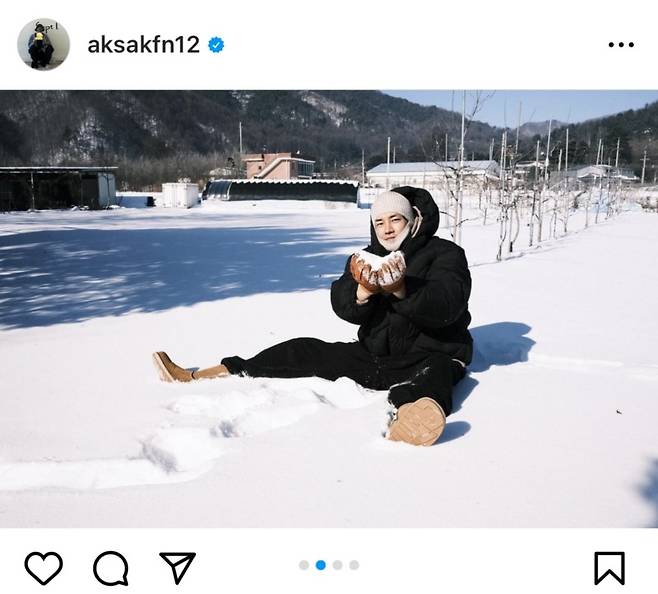The height and width of the screenshot is (594, 658).
Task: Click the blue verified badge
Action: [x=216, y=44]
